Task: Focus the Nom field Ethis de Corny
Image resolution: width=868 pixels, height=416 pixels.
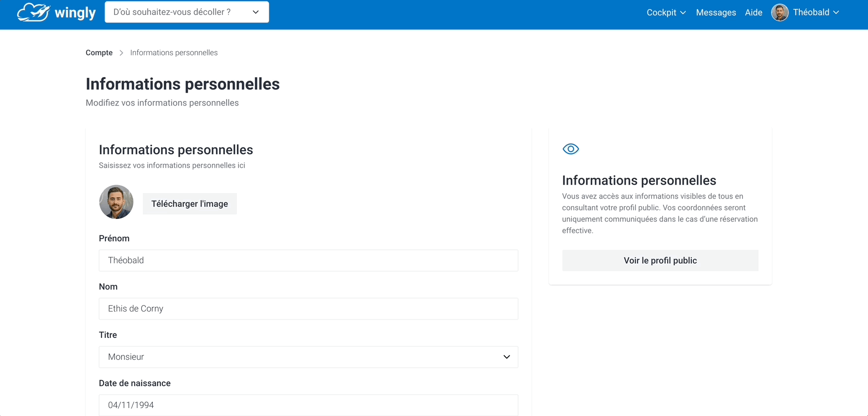Action: (x=309, y=309)
